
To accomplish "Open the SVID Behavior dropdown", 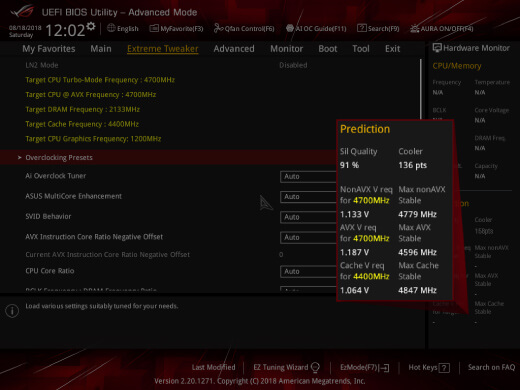I will [308, 217].
